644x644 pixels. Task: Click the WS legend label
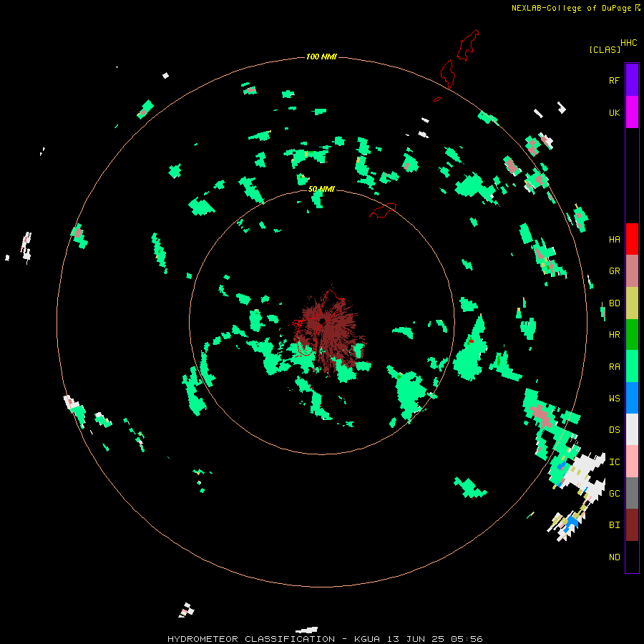(x=614, y=398)
